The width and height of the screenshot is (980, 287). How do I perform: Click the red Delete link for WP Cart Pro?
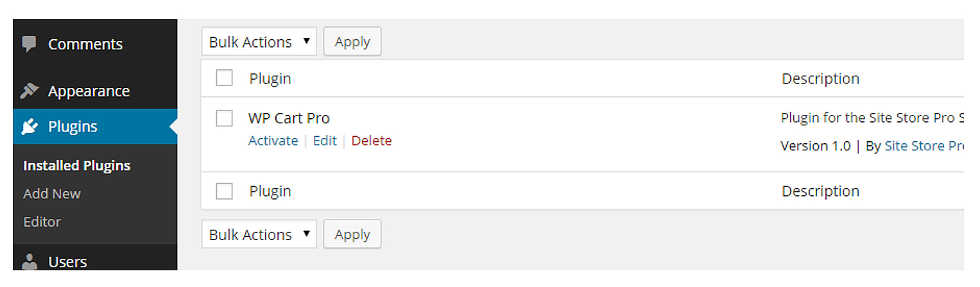click(372, 141)
